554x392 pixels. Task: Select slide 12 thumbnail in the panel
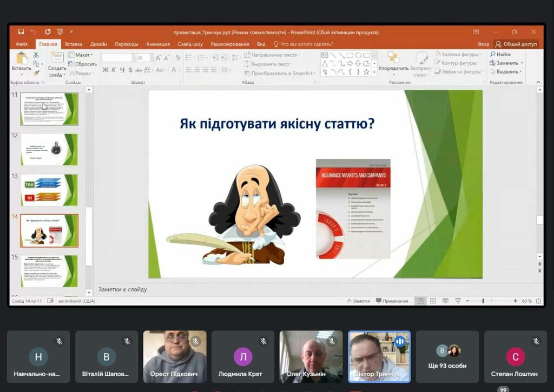click(49, 149)
